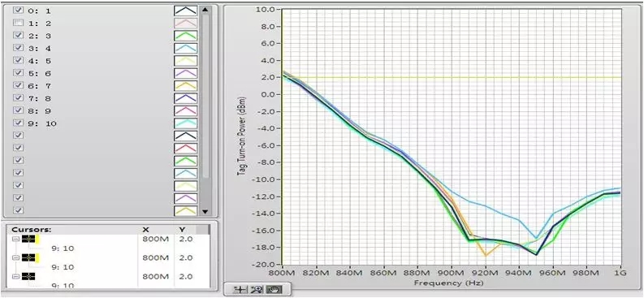Click the plot legend scrollbar thumb
644x298 pixels.
coord(205,97)
